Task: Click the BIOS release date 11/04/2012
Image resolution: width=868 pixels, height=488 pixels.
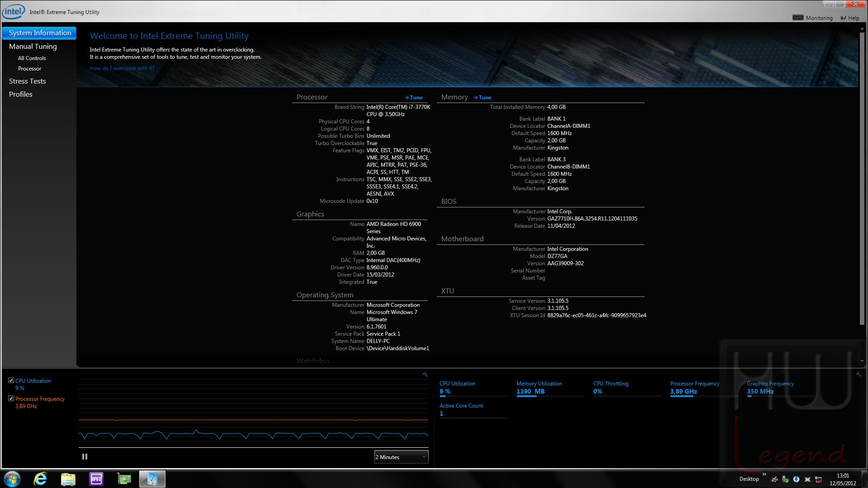Action: 561,226
